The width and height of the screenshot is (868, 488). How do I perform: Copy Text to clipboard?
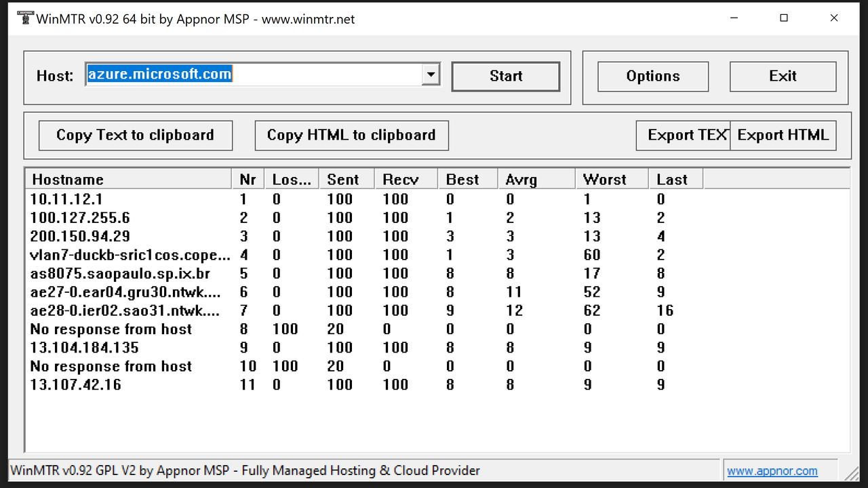click(x=135, y=135)
